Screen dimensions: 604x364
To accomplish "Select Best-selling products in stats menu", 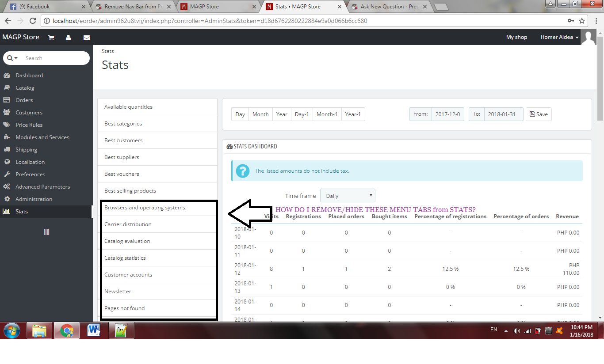I will [157, 191].
